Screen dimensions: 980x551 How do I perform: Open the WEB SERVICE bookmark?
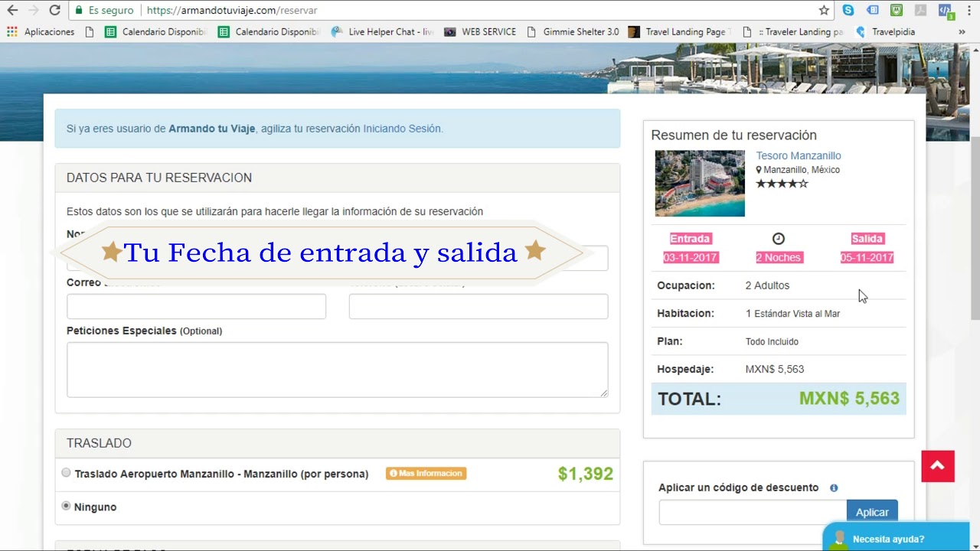480,32
